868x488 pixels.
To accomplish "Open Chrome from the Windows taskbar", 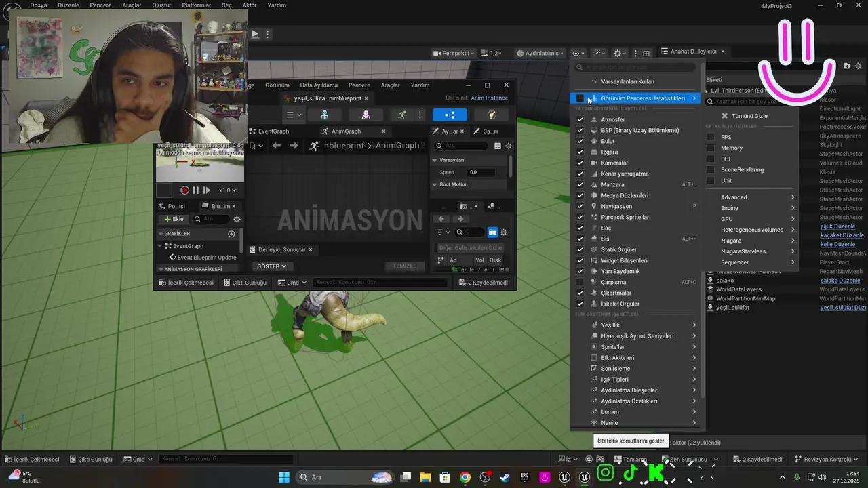I will pos(465,477).
